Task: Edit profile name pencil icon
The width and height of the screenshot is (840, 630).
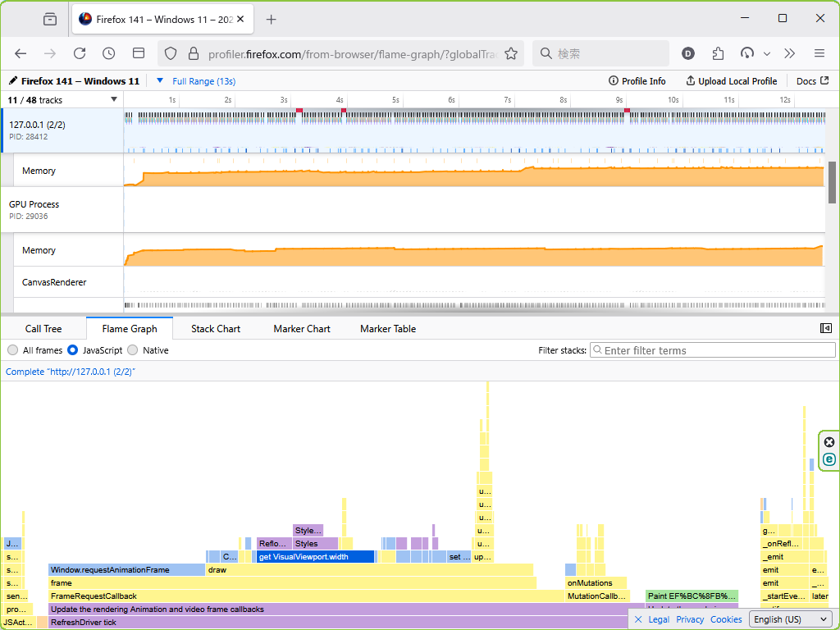Action: click(13, 81)
